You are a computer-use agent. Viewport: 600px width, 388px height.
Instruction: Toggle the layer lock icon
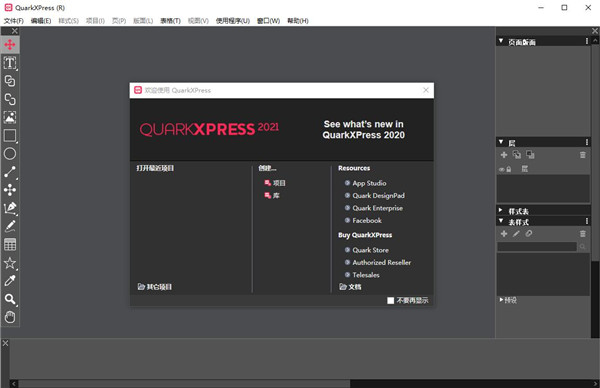[509, 169]
